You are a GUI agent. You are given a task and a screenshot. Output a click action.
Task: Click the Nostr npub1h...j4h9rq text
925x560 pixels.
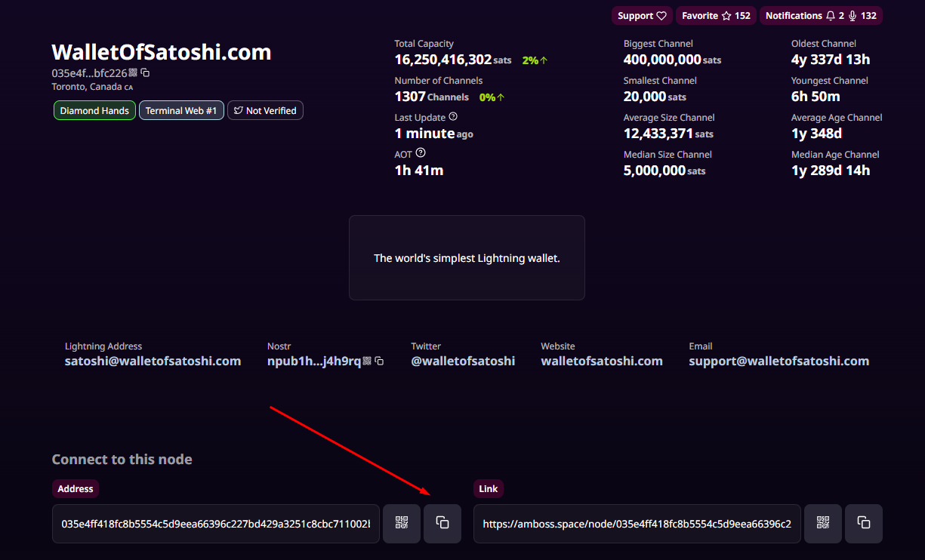coord(314,361)
